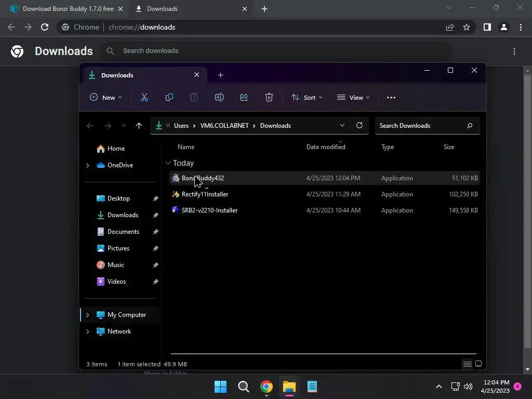Image resolution: width=532 pixels, height=399 pixels.
Task: Open a new Chrome tab
Action: tap(264, 9)
